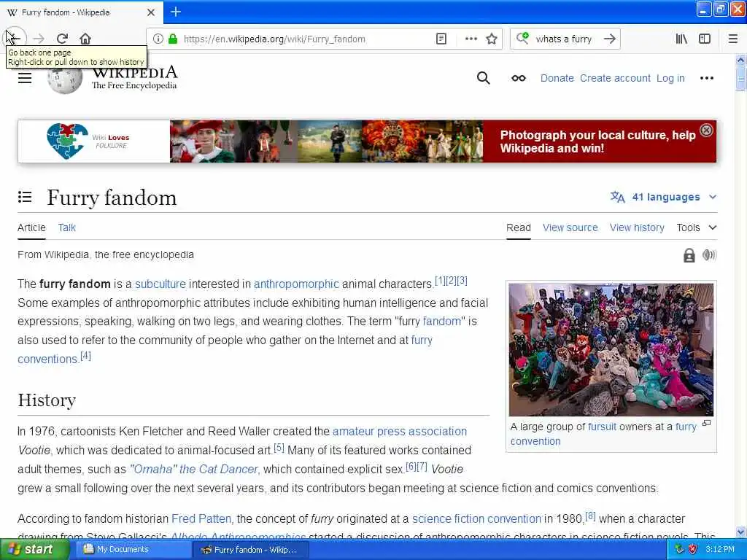
Task: Expand the Tools dropdown
Action: tap(697, 227)
